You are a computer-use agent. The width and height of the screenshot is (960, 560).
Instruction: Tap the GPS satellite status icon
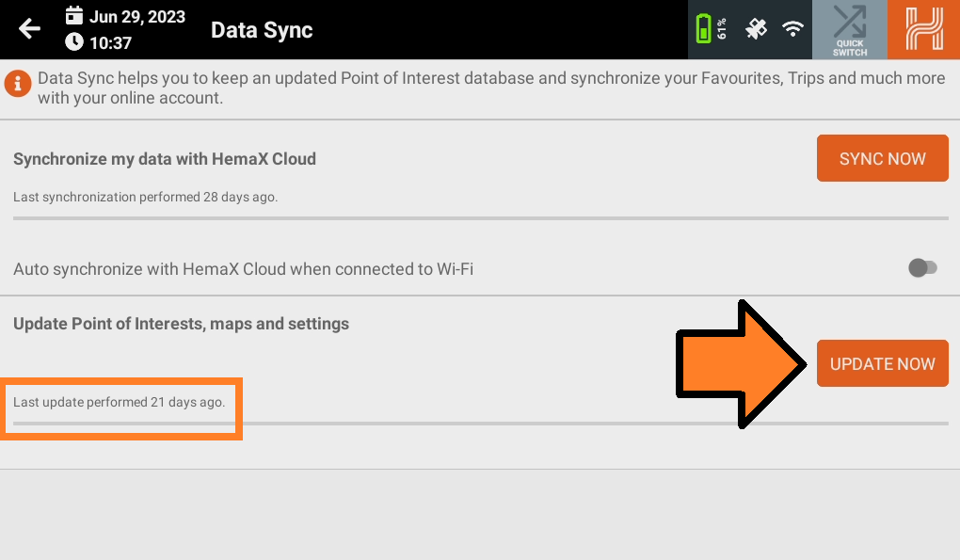756,29
